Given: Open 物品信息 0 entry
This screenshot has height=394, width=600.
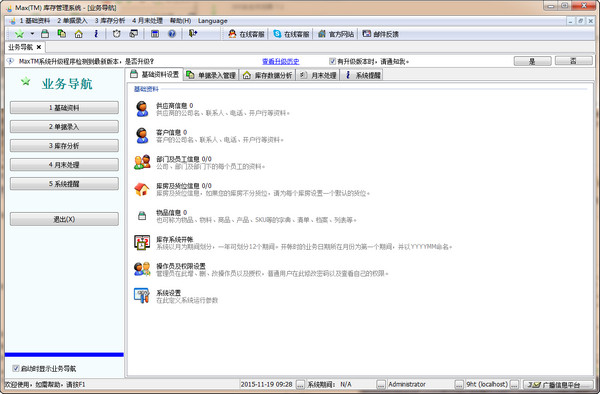Looking at the screenshot, I should click(171, 212).
